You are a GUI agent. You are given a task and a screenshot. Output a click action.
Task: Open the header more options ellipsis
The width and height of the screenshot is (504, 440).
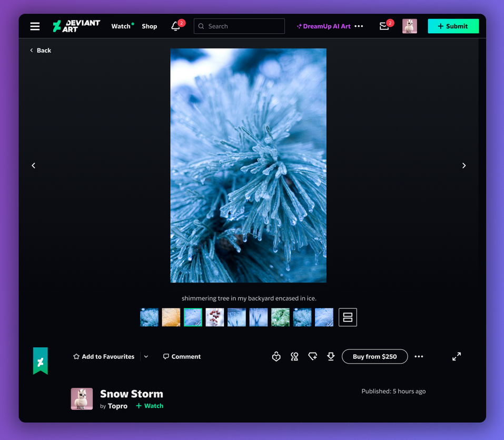(359, 26)
